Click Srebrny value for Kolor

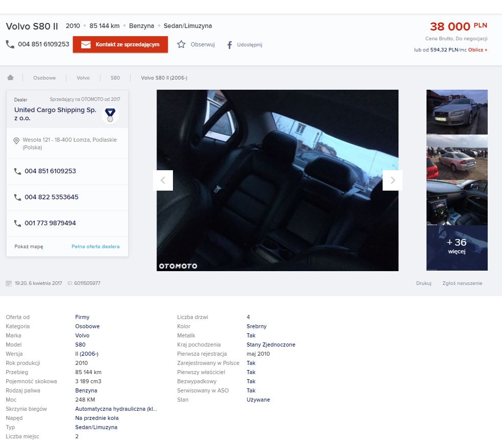point(257,327)
